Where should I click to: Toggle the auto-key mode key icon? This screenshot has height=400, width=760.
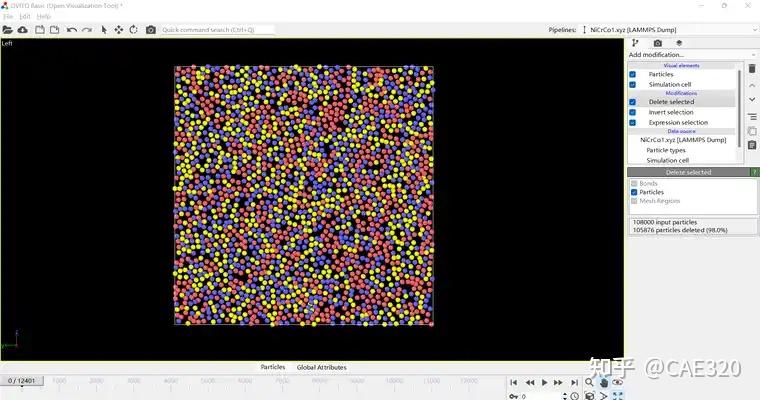point(514,396)
